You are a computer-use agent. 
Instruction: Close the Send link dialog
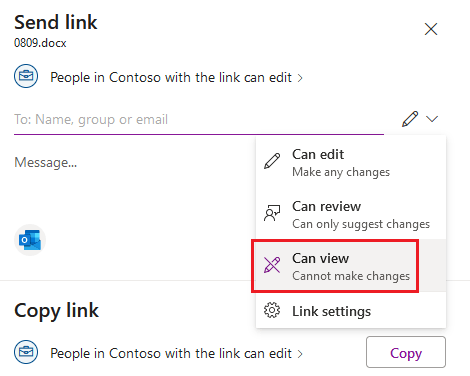(431, 29)
